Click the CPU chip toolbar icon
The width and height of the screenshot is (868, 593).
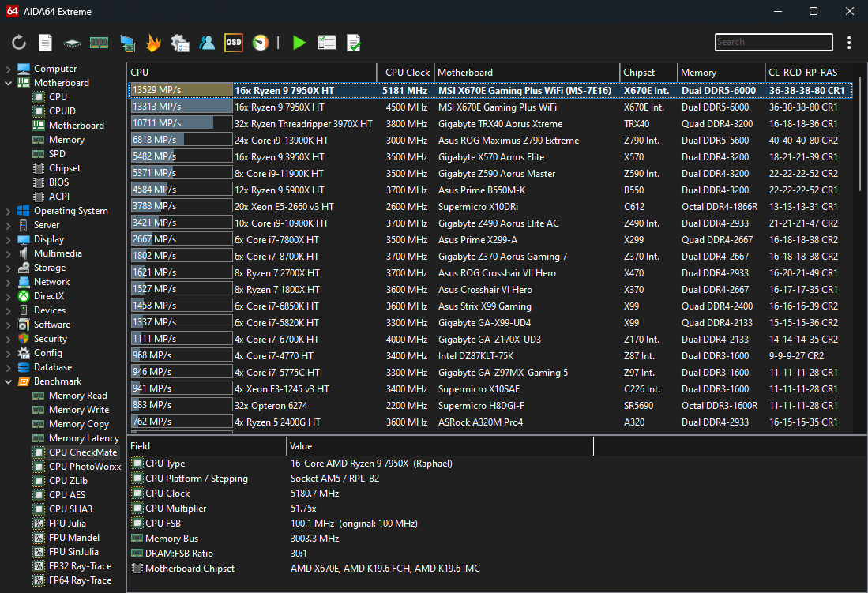click(x=72, y=43)
